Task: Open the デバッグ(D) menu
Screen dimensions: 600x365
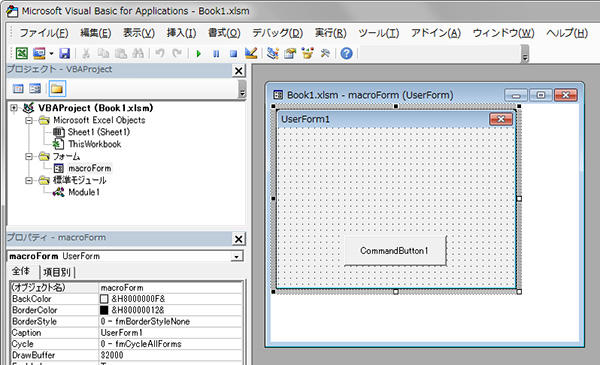Action: [x=277, y=33]
